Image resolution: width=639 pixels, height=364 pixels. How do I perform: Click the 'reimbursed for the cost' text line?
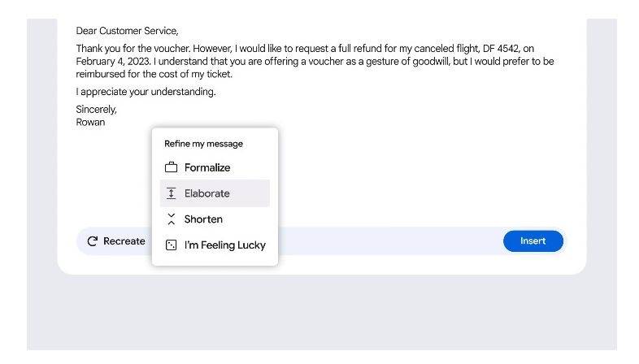pyautogui.click(x=154, y=75)
